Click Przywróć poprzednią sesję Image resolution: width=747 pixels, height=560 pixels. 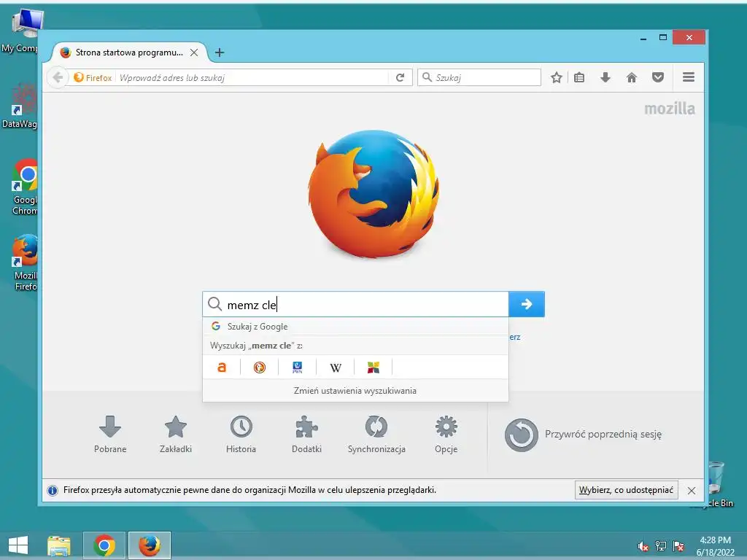583,435
